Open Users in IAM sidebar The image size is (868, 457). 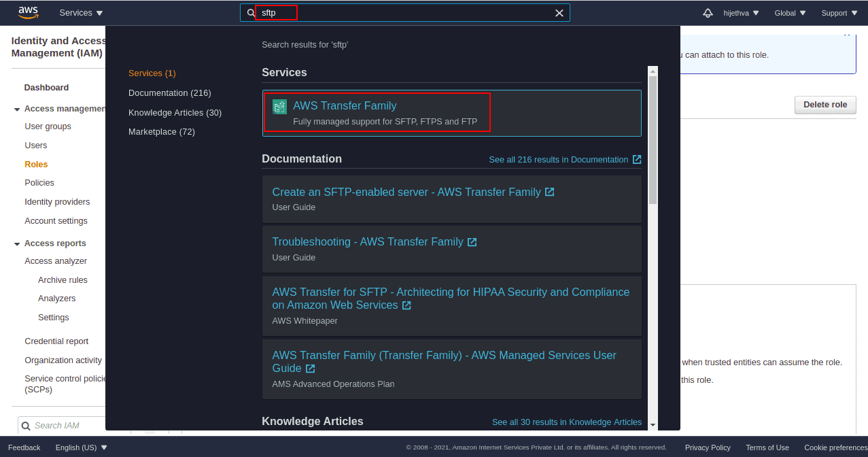(x=36, y=146)
